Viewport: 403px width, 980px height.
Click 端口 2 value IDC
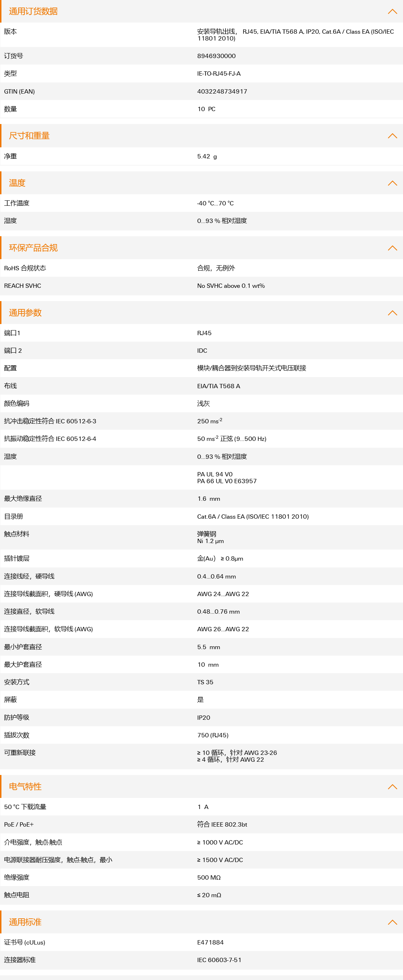202,351
